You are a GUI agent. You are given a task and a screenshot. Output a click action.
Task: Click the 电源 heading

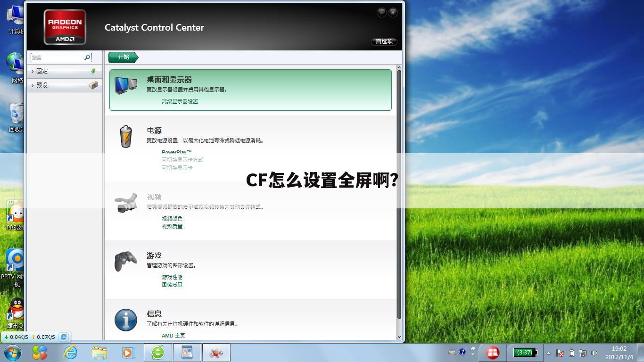(x=154, y=131)
